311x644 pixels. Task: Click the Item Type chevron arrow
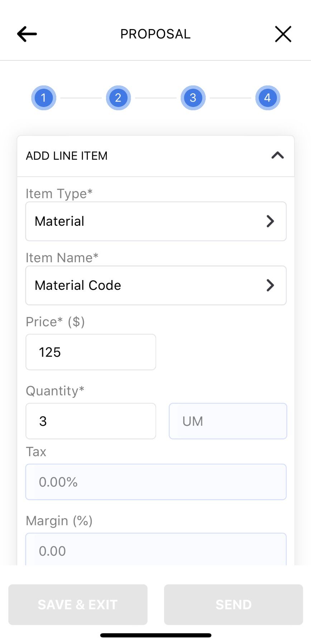pos(271,221)
